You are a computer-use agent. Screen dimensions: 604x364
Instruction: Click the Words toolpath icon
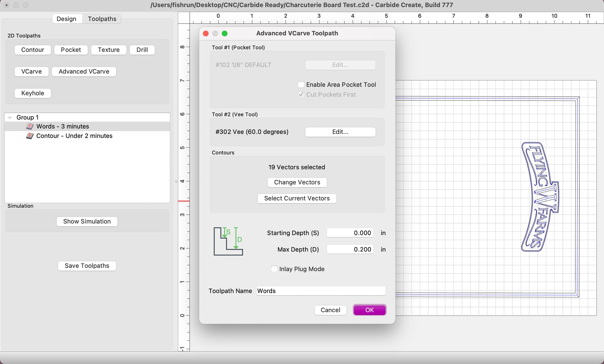pos(30,126)
